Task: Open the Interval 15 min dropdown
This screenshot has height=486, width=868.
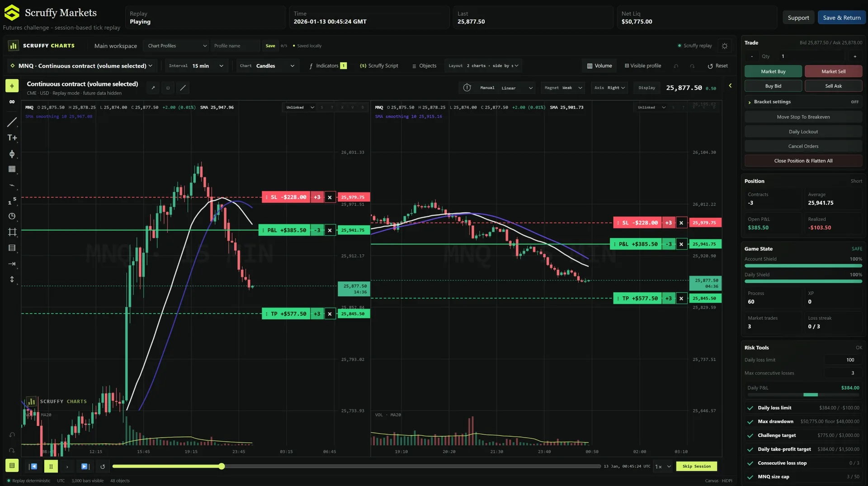Action: pos(196,66)
